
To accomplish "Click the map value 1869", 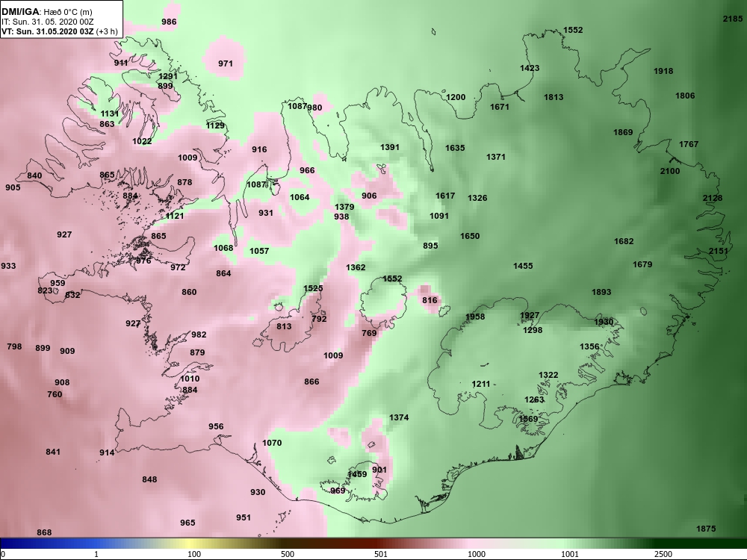I will [x=623, y=132].
